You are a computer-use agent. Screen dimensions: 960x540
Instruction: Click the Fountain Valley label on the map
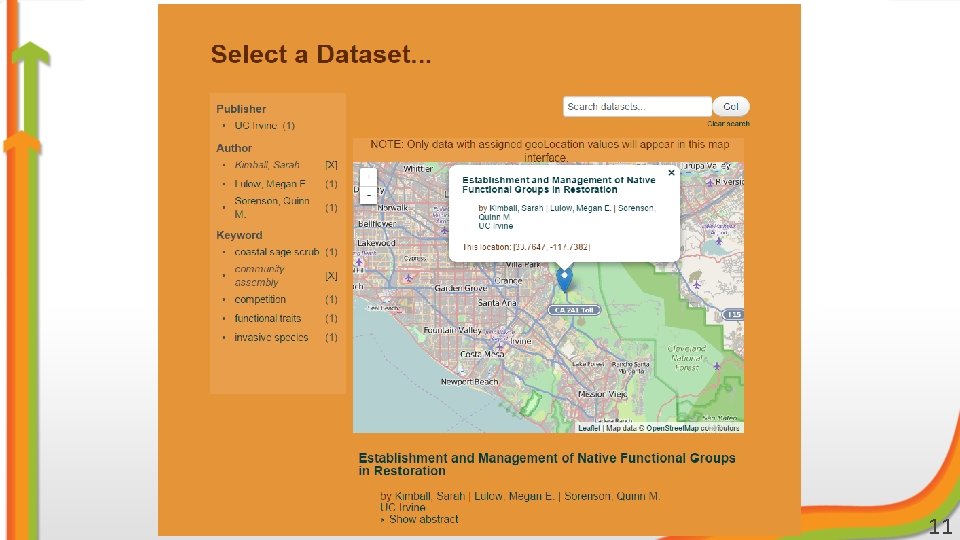(x=452, y=330)
